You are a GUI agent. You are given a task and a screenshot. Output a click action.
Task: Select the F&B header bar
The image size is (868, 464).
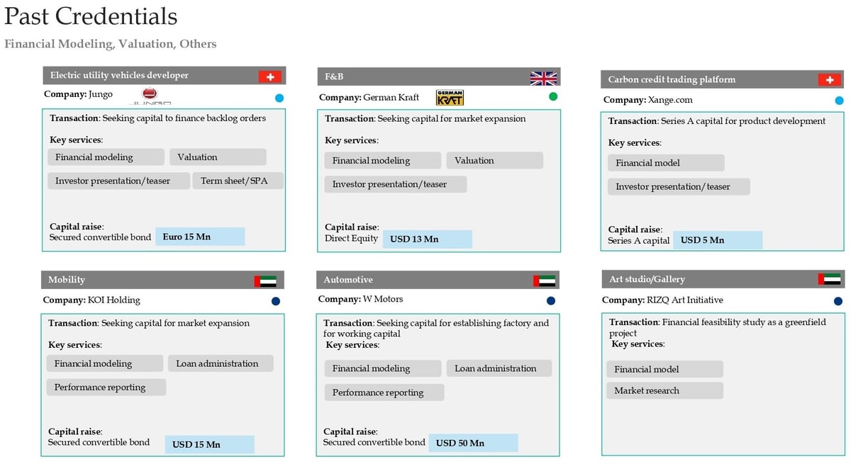[x=438, y=77]
